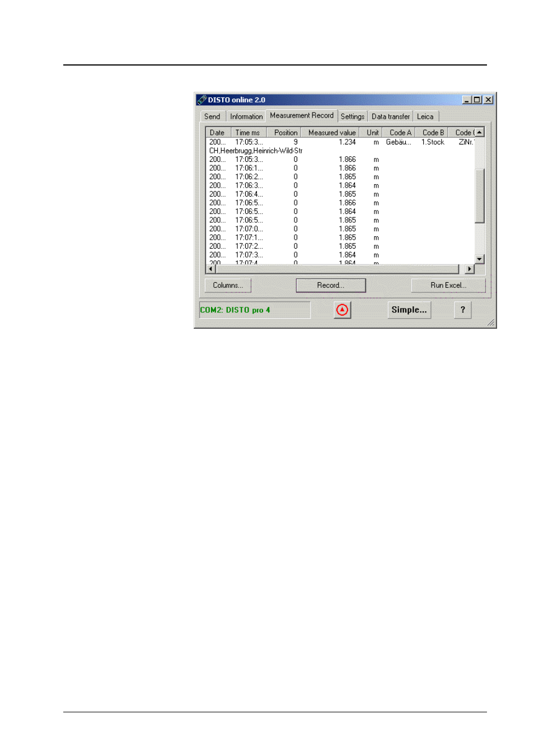Select the row timed 17:06:1...
This screenshot has height=756, width=534.
tap(340, 168)
